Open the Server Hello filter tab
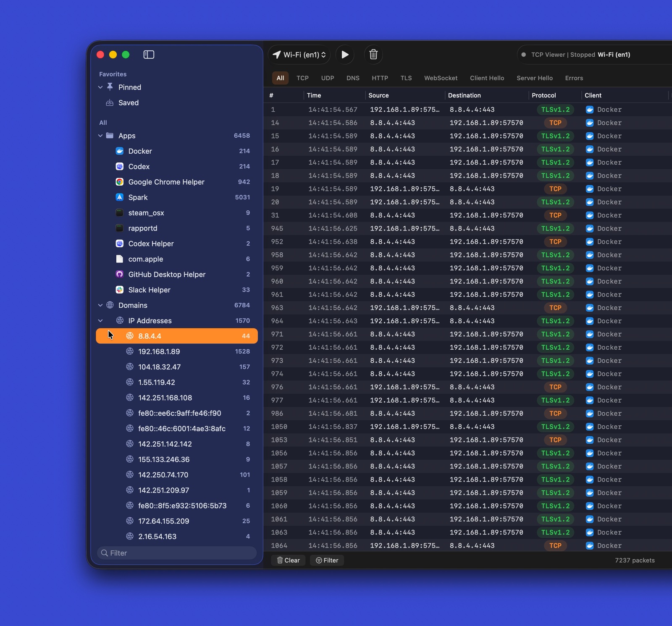This screenshot has width=672, height=626. [535, 78]
